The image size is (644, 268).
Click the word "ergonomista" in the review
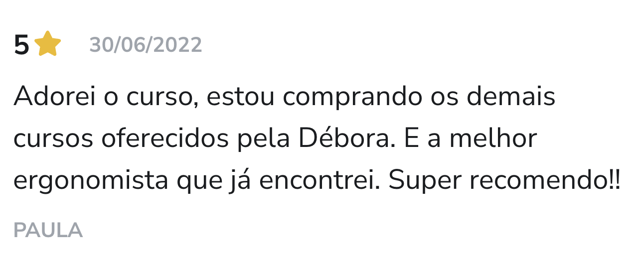(x=91, y=181)
